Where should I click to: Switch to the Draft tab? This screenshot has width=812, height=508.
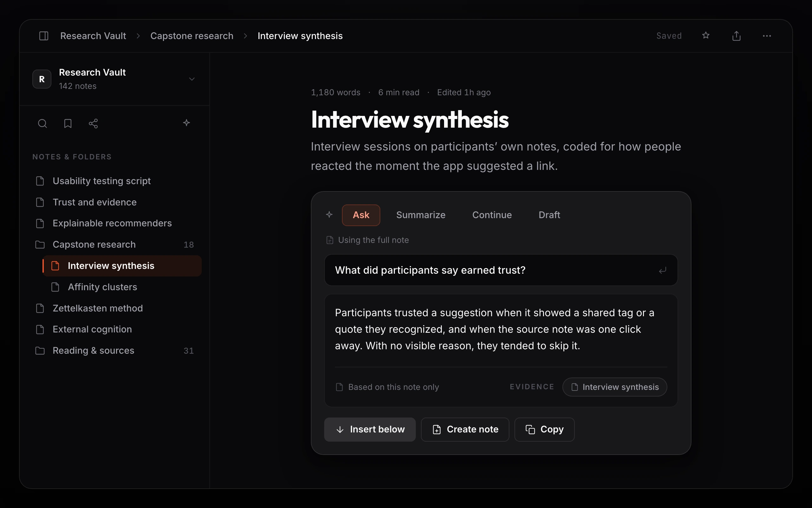click(x=549, y=215)
